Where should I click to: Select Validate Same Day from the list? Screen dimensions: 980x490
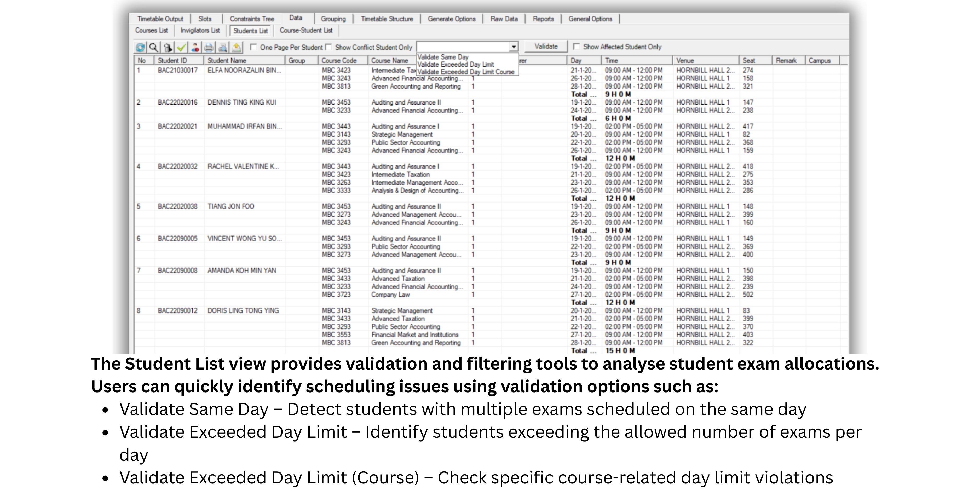click(442, 57)
